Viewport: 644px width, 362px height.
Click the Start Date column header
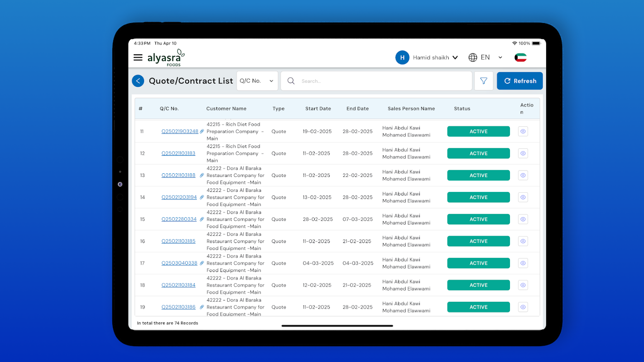[x=318, y=109]
